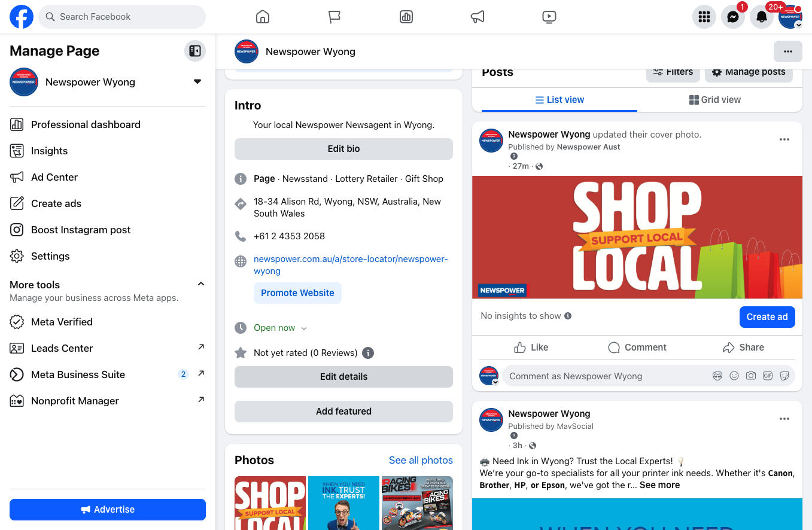The width and height of the screenshot is (812, 530).
Task: Switch to Grid view tab
Action: pyautogui.click(x=715, y=100)
